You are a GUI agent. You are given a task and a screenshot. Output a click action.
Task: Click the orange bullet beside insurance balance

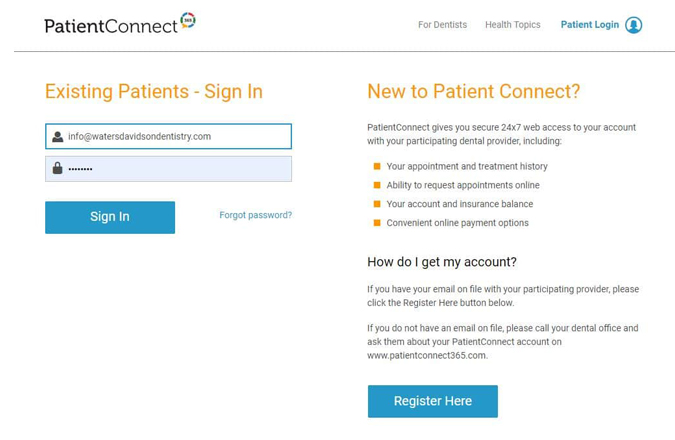[377, 204]
